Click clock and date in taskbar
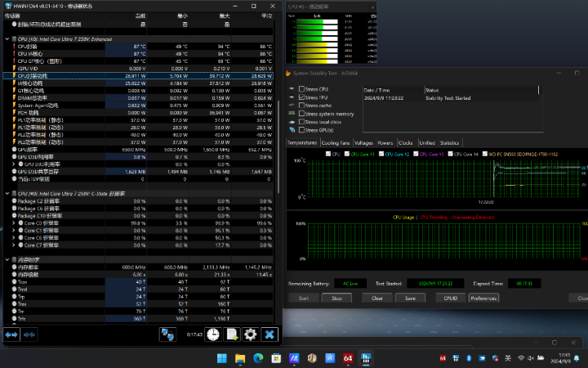This screenshot has height=368, width=588. click(561, 358)
